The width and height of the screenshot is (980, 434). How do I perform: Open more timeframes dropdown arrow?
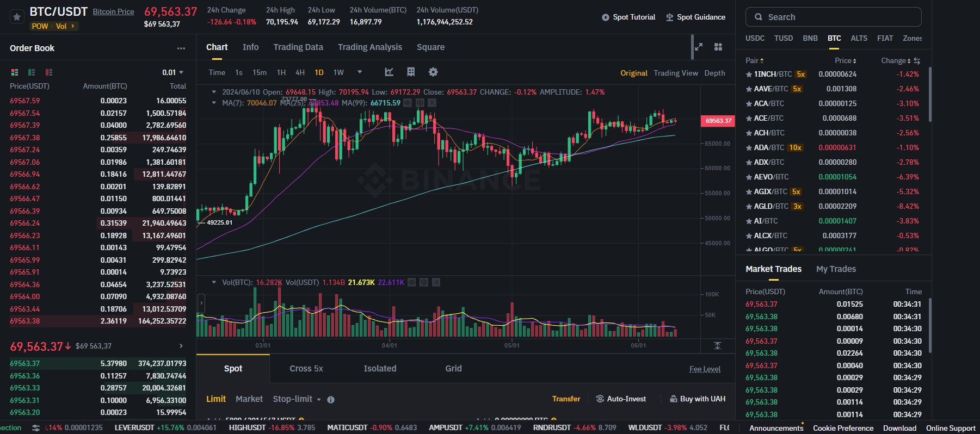click(360, 72)
